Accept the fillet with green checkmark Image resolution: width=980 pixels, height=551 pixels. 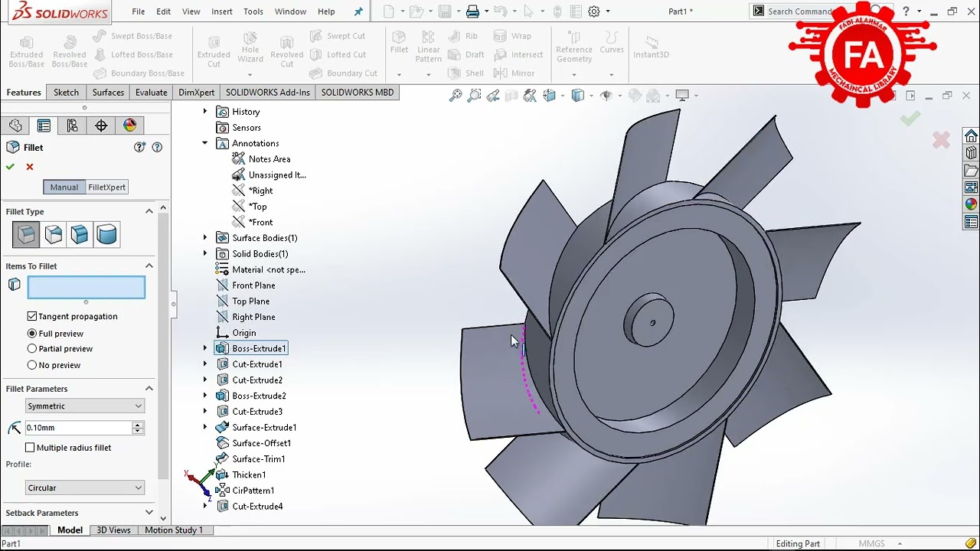(x=10, y=167)
